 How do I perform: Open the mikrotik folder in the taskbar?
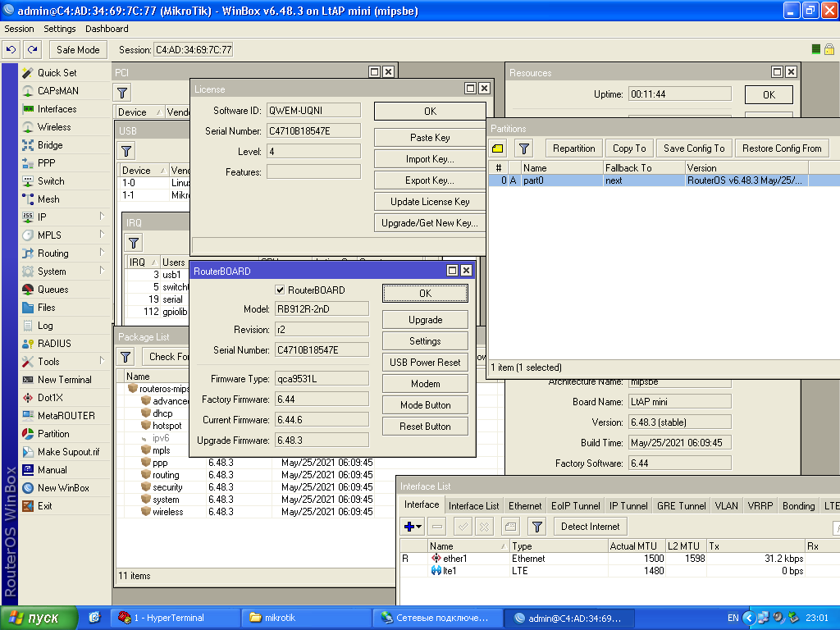click(307, 619)
